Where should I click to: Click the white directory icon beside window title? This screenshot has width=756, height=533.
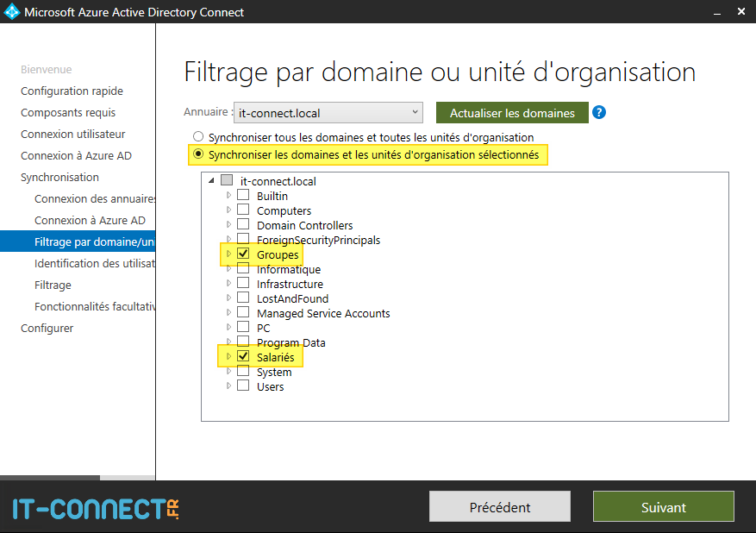tap(11, 11)
